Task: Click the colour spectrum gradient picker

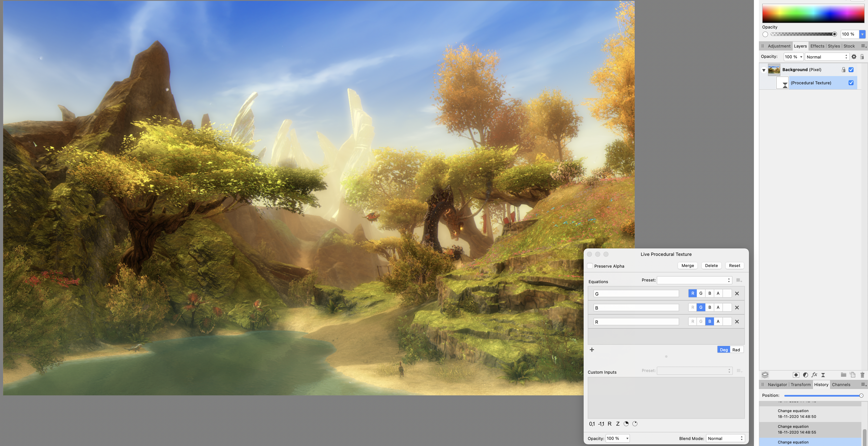Action: coord(813,13)
